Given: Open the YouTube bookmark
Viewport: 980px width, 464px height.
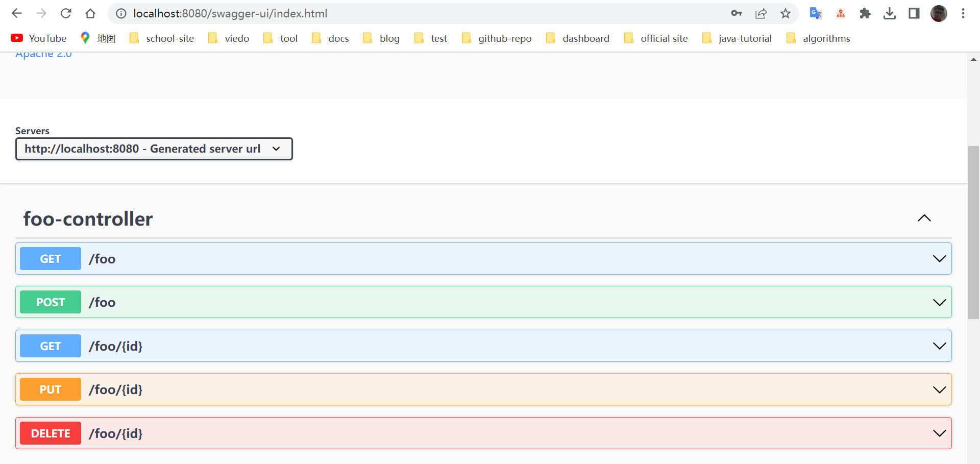Looking at the screenshot, I should tap(39, 38).
